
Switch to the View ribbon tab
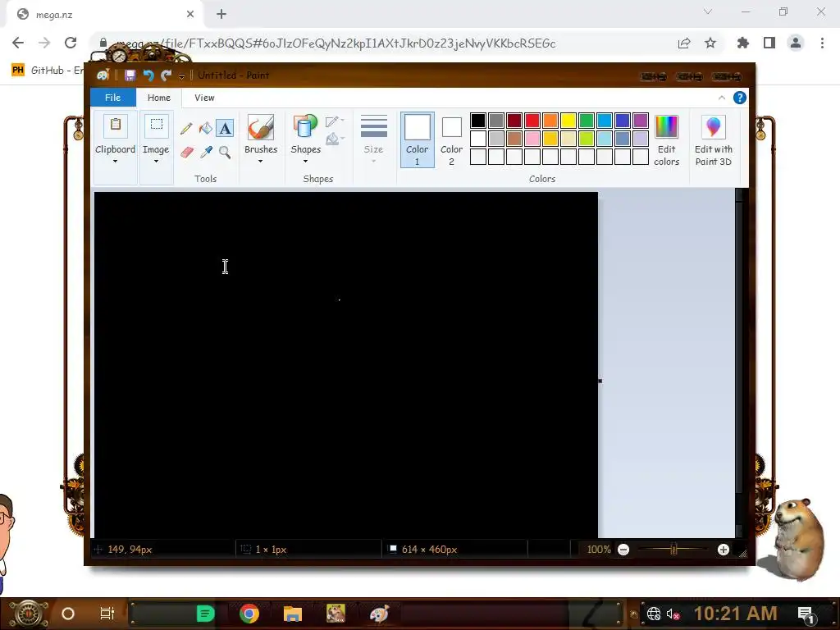204,98
